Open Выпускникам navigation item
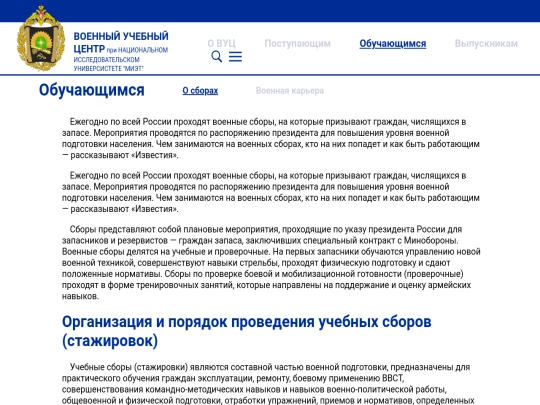The height and width of the screenshot is (405, 540). [486, 43]
